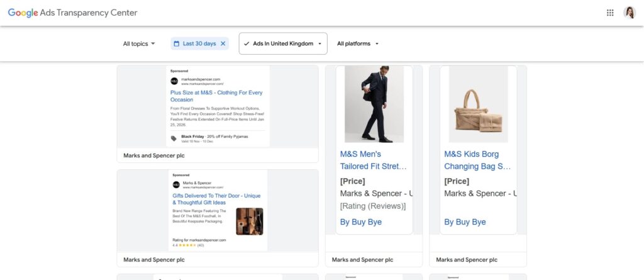Click By Buy Bye under men's suit ad
This screenshot has width=644, height=280.
coord(361,222)
